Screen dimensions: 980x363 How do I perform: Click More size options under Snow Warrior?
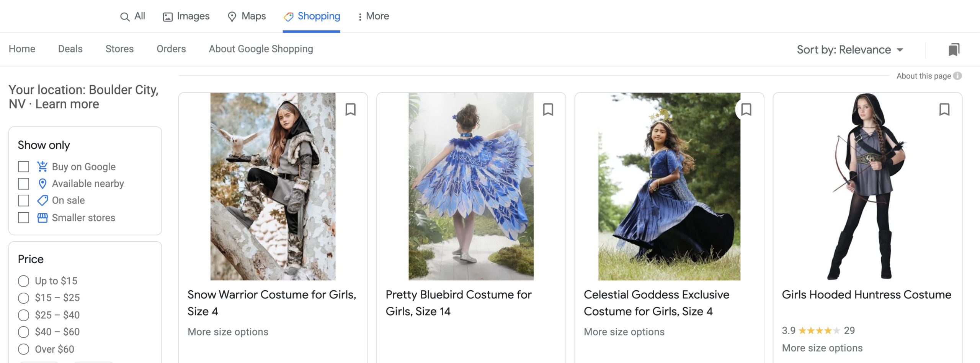click(228, 332)
